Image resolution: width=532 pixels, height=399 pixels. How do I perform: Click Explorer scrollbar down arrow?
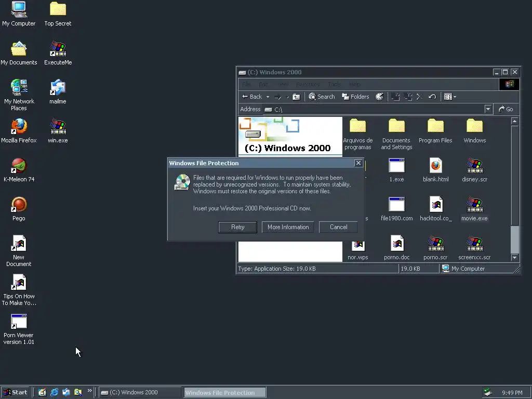[515, 258]
